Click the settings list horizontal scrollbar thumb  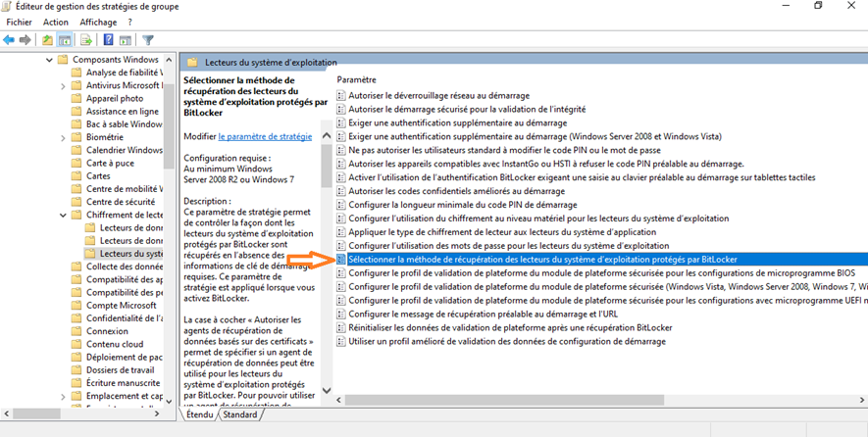(x=504, y=400)
